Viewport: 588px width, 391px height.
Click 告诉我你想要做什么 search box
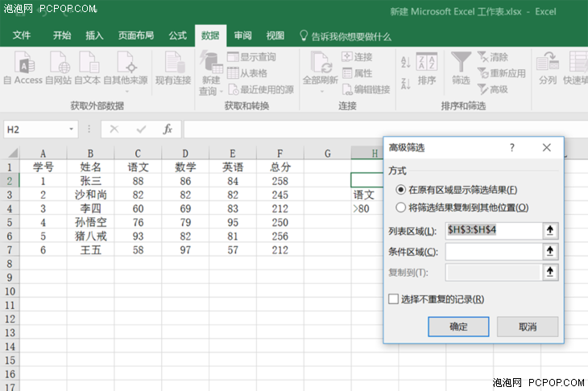click(346, 36)
